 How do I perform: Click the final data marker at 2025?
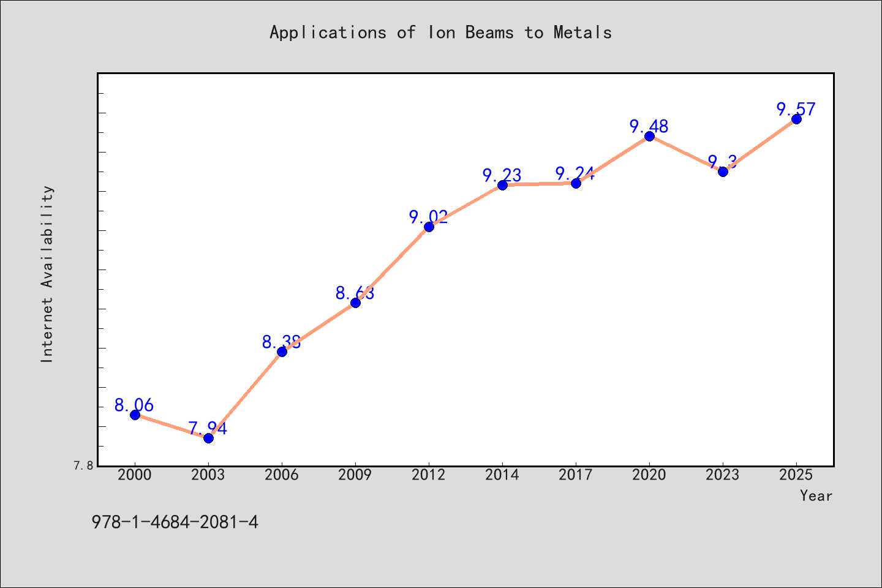796,119
